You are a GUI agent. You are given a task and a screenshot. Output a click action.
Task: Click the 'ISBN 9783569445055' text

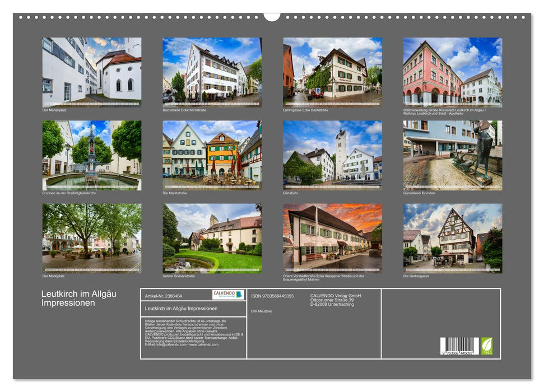(272, 296)
